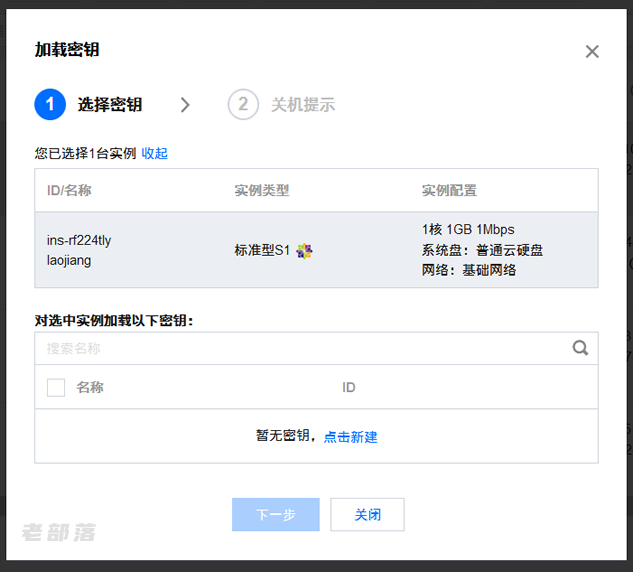Click the ID/名称 column header
Viewport: 633px width, 572px height.
(69, 190)
